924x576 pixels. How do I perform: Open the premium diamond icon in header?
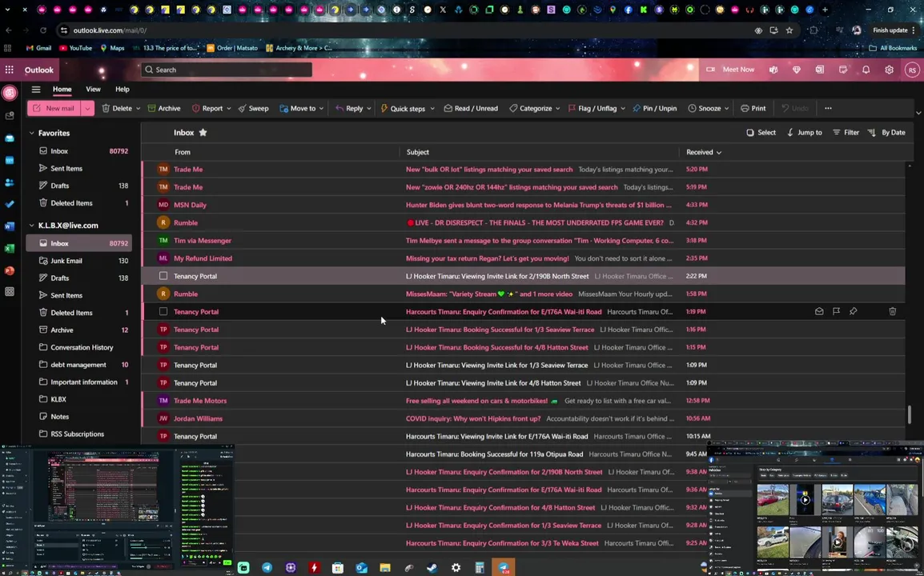point(797,70)
